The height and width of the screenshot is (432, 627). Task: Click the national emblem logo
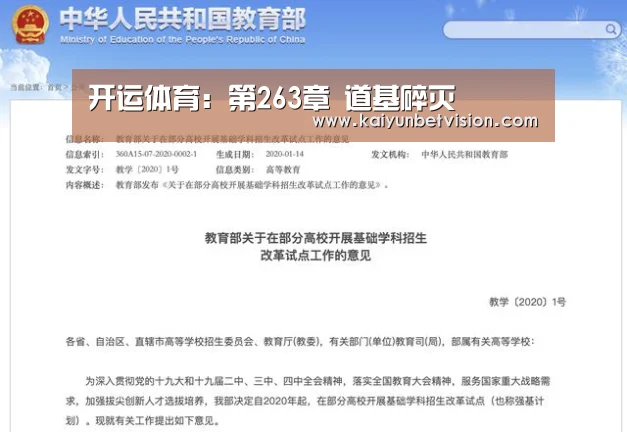pos(30,24)
